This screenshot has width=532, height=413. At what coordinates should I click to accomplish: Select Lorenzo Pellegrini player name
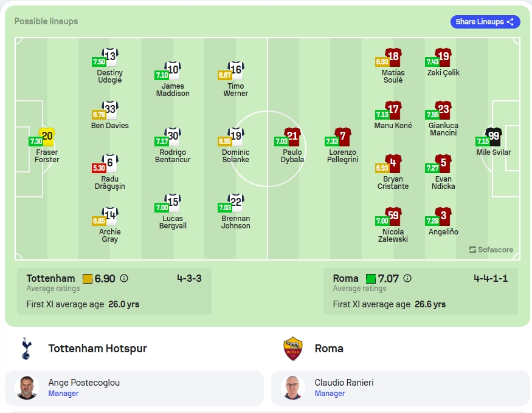[x=343, y=156]
